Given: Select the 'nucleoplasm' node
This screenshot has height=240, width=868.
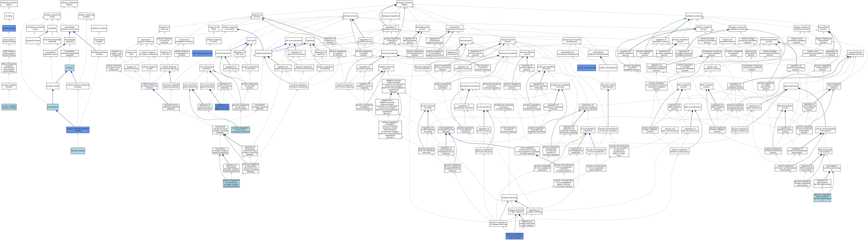Looking at the screenshot, I should pos(53,107).
